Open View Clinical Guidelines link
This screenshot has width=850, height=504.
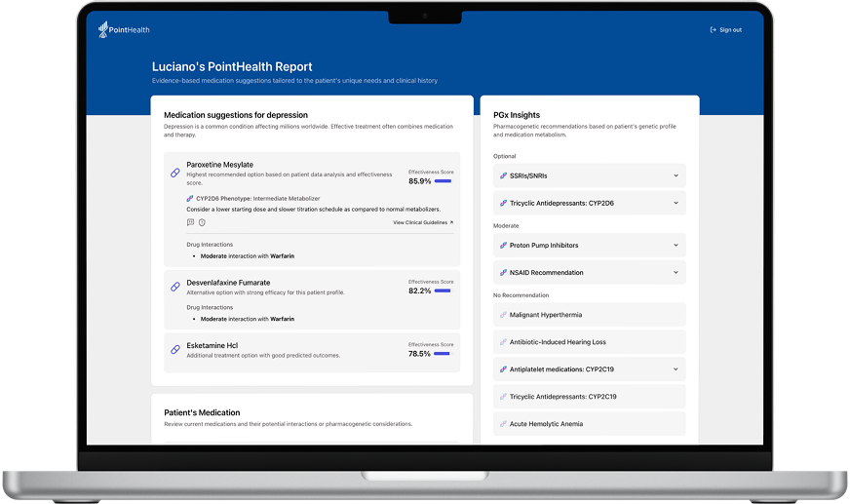[x=423, y=222]
